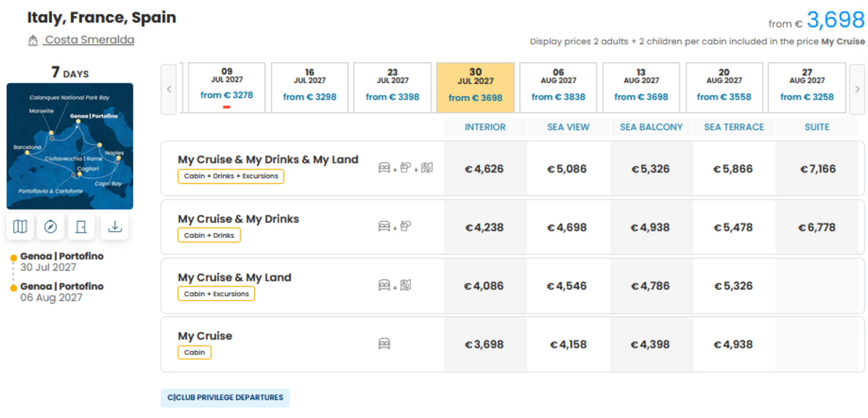Select the 30 Jul 2027 departure
868x418 pixels.
(475, 87)
